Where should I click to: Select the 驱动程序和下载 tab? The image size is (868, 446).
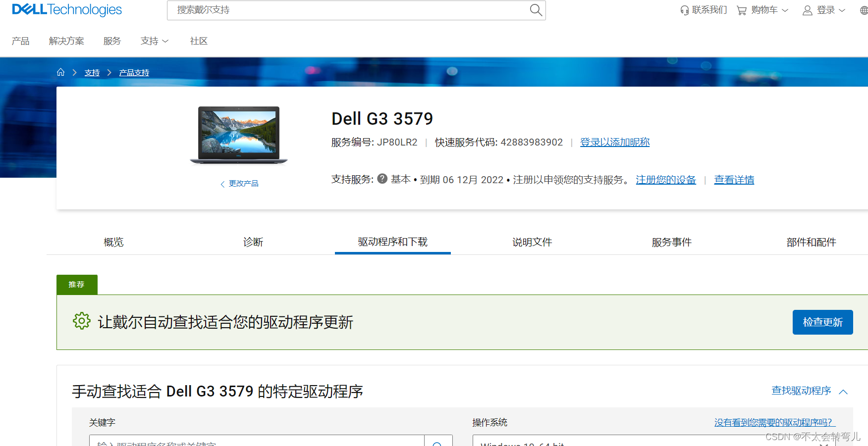(x=393, y=242)
